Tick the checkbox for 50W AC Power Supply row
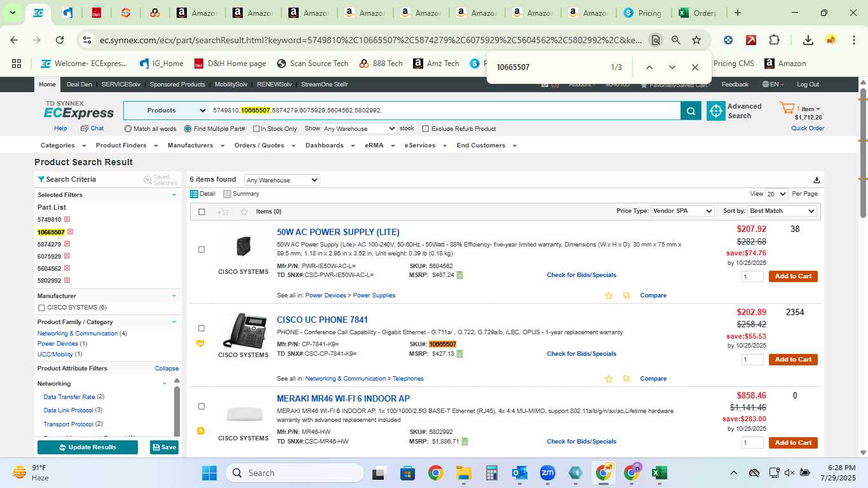Image resolution: width=868 pixels, height=488 pixels. [x=201, y=250]
